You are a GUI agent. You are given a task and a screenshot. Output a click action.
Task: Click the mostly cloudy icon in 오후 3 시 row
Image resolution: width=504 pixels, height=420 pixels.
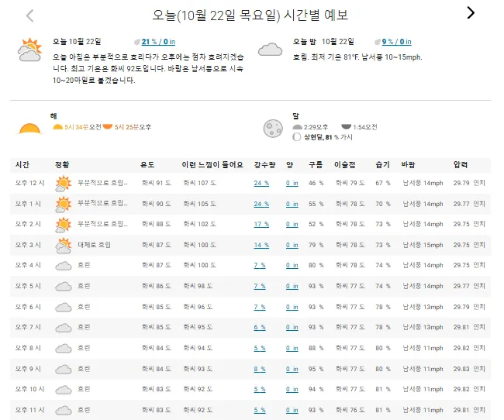tap(64, 246)
